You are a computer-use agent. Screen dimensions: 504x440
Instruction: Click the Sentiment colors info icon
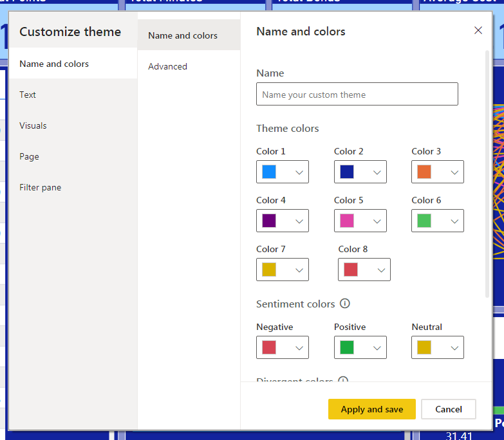pos(344,304)
